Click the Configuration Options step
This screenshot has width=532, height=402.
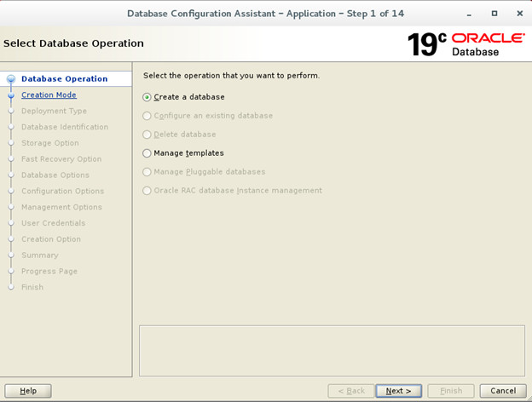pos(63,191)
